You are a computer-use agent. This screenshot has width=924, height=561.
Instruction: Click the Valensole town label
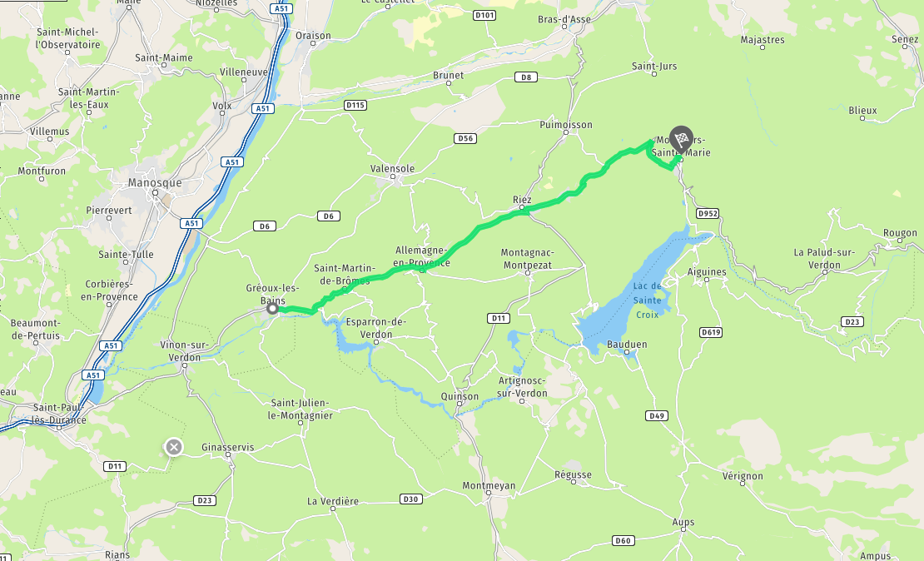(x=392, y=168)
